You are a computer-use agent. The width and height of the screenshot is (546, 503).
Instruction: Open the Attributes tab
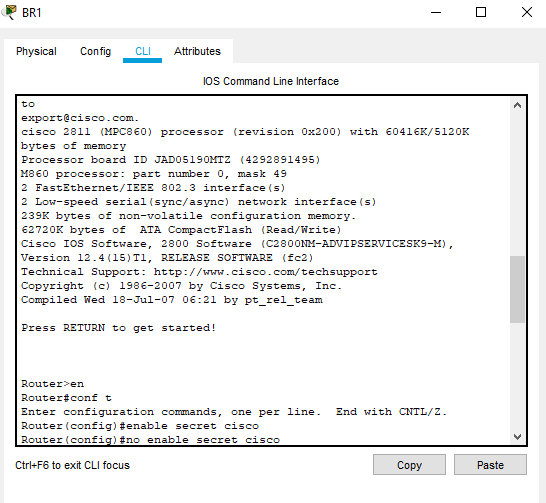197,51
